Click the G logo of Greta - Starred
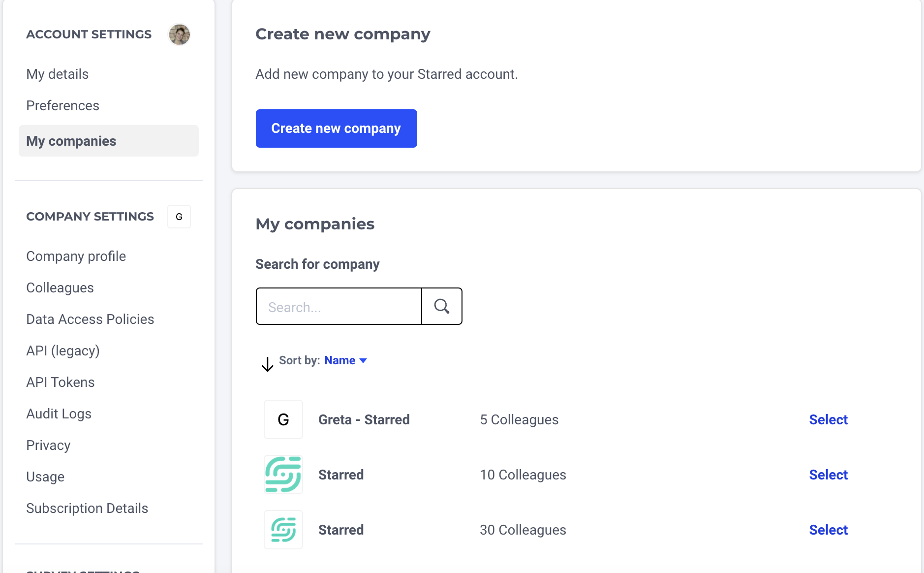This screenshot has height=573, width=924. (x=283, y=419)
